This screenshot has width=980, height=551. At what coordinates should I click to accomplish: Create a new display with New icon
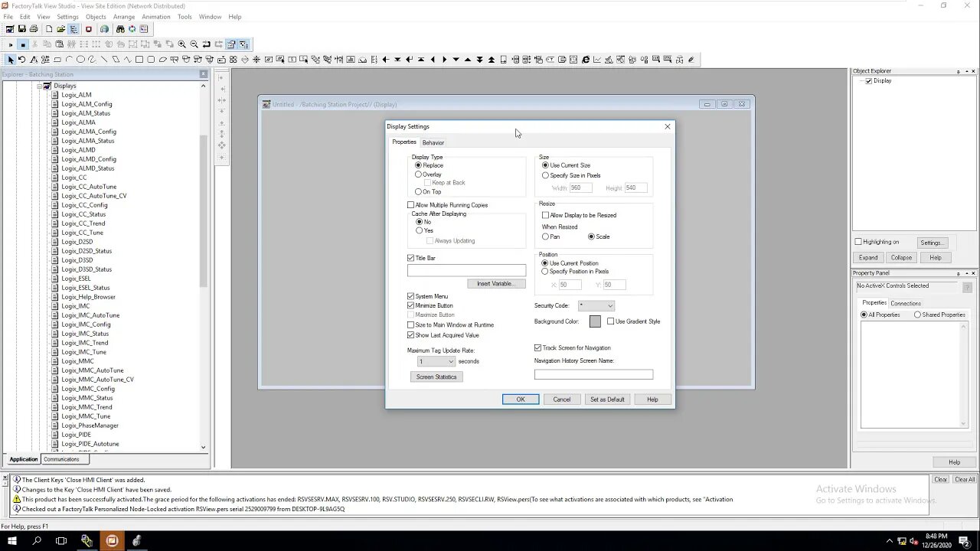pos(49,29)
